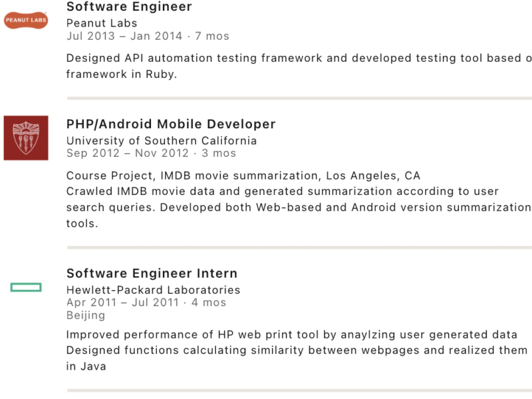Open the University of Southern California name text
Image resolution: width=532 pixels, height=399 pixels.
(162, 140)
